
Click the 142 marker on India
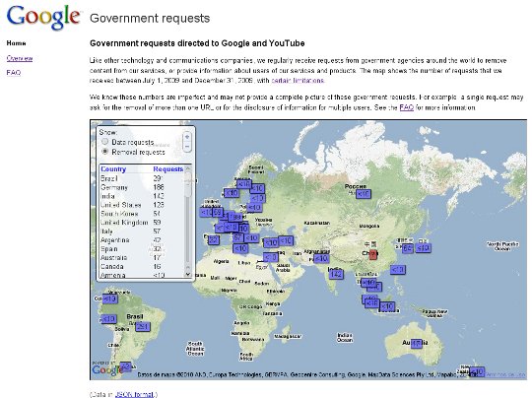coord(336,274)
